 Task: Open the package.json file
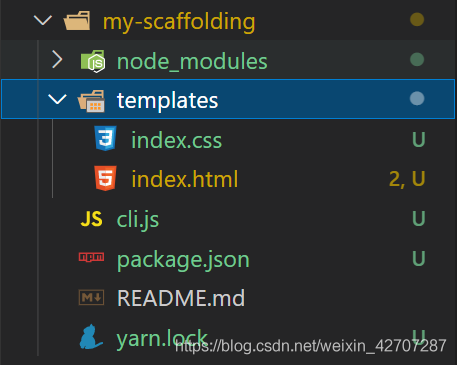183,260
